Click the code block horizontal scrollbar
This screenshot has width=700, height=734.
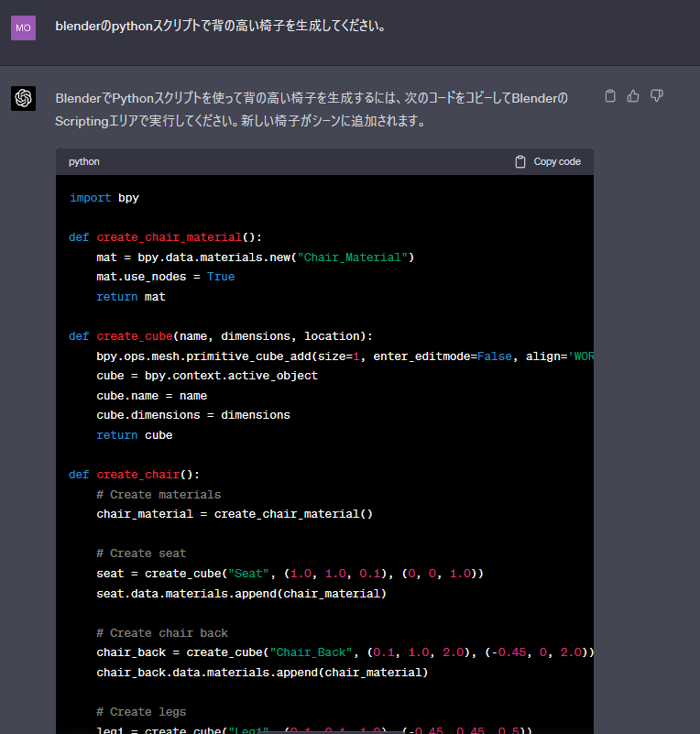tap(330, 732)
